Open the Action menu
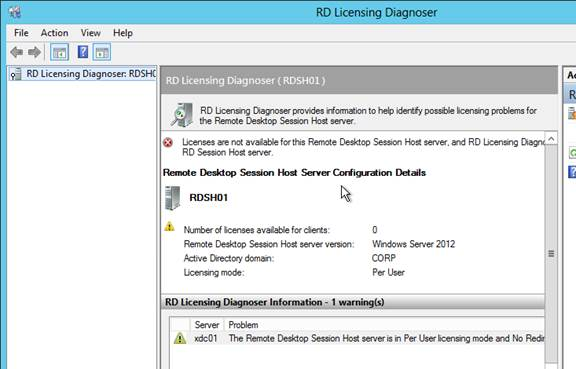576x369 pixels. click(x=54, y=33)
